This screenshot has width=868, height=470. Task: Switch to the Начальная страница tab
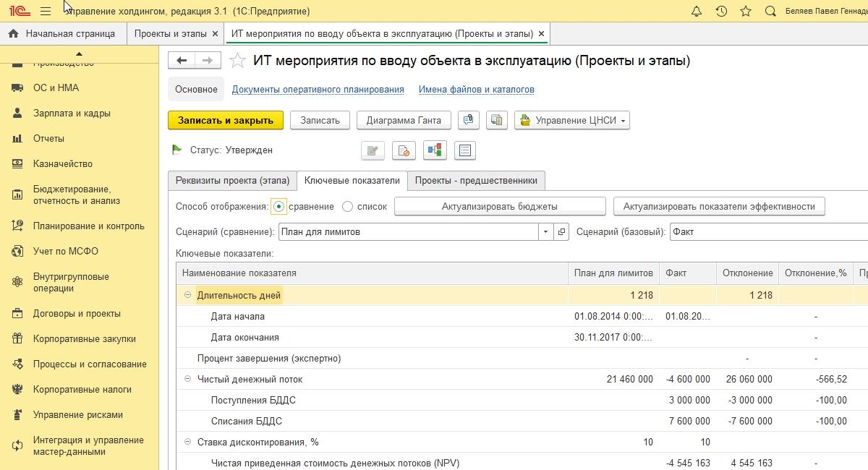click(63, 33)
